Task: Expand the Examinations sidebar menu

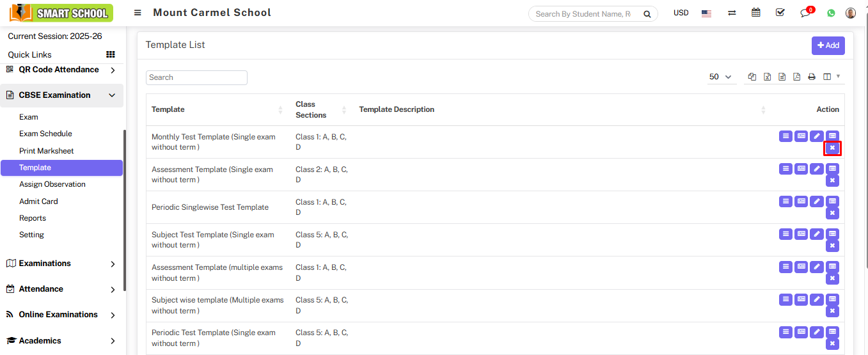Action: point(61,264)
